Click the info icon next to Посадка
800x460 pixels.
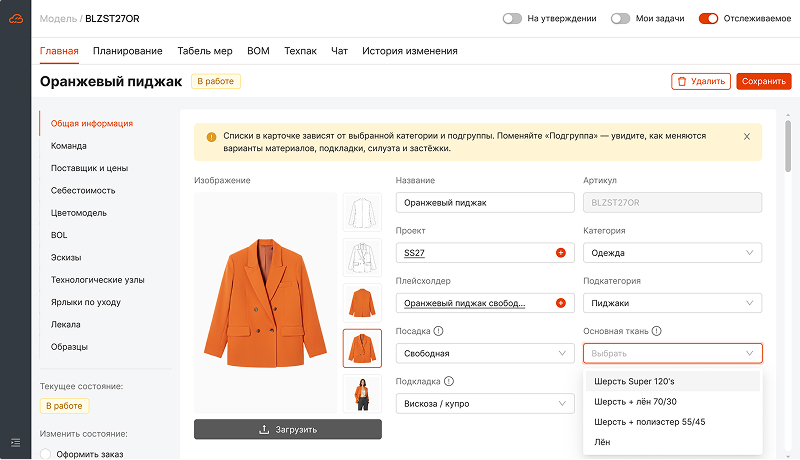pos(438,331)
